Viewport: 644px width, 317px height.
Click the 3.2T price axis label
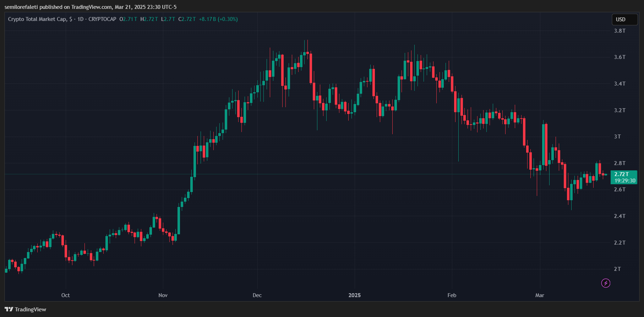(620, 110)
